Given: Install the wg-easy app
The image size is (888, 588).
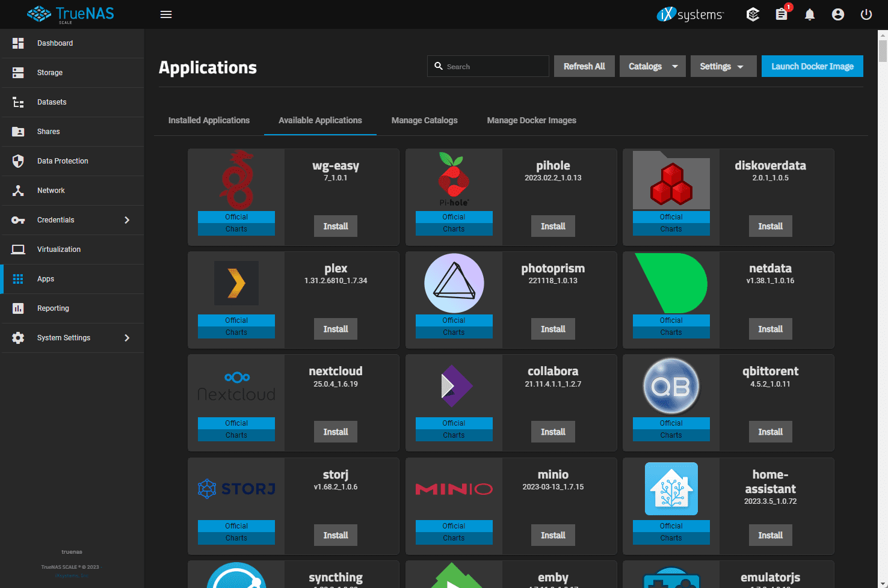Looking at the screenshot, I should (336, 226).
